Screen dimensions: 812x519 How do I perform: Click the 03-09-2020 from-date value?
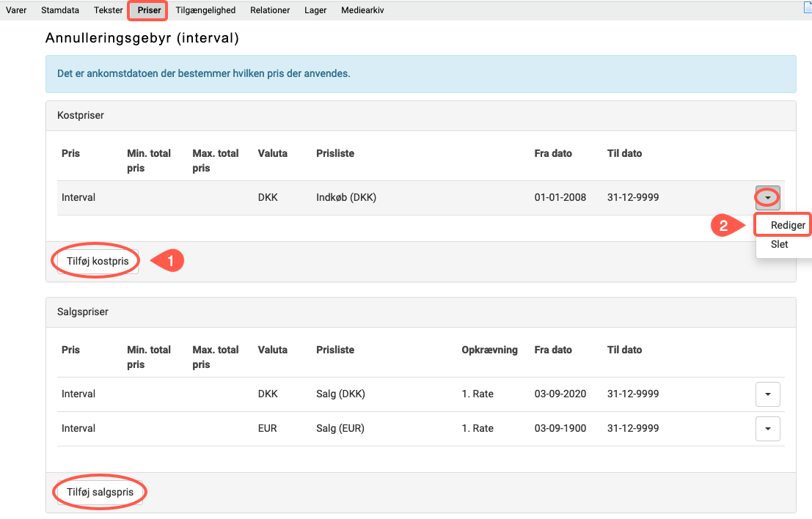point(560,394)
